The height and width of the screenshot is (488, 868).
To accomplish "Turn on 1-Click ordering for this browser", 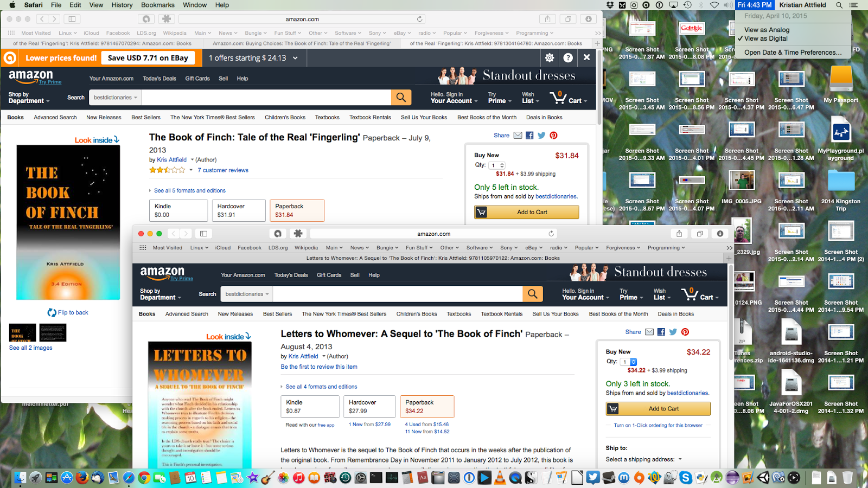I will point(658,425).
